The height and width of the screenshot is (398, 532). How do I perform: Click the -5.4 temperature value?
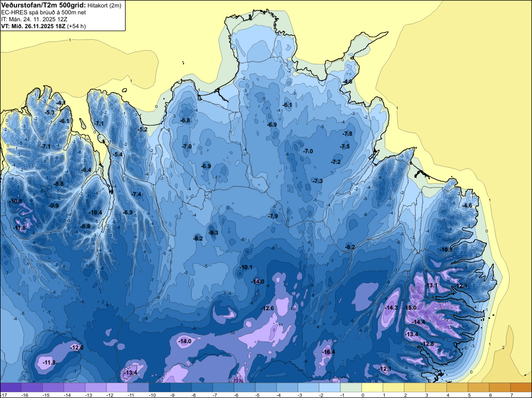point(118,155)
